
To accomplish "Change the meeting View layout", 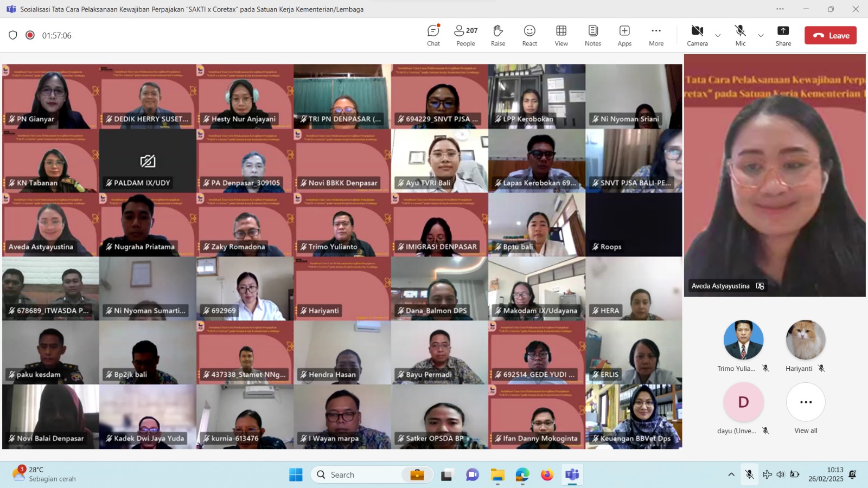I will tap(561, 35).
